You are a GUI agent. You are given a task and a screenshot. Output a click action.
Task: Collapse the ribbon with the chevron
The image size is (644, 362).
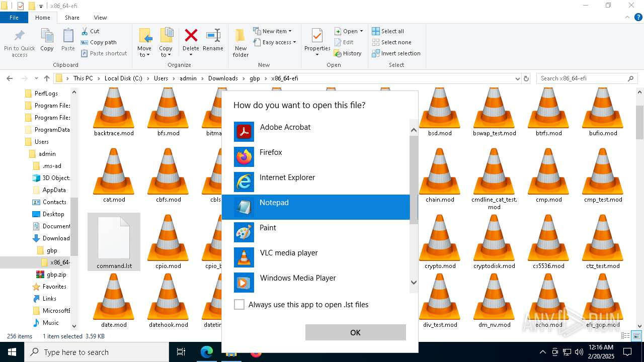(x=627, y=17)
